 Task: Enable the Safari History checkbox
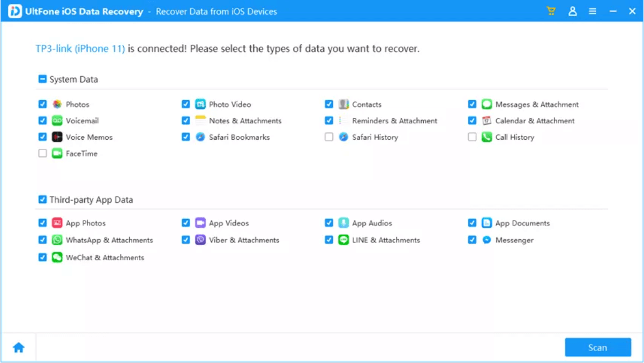[328, 137]
